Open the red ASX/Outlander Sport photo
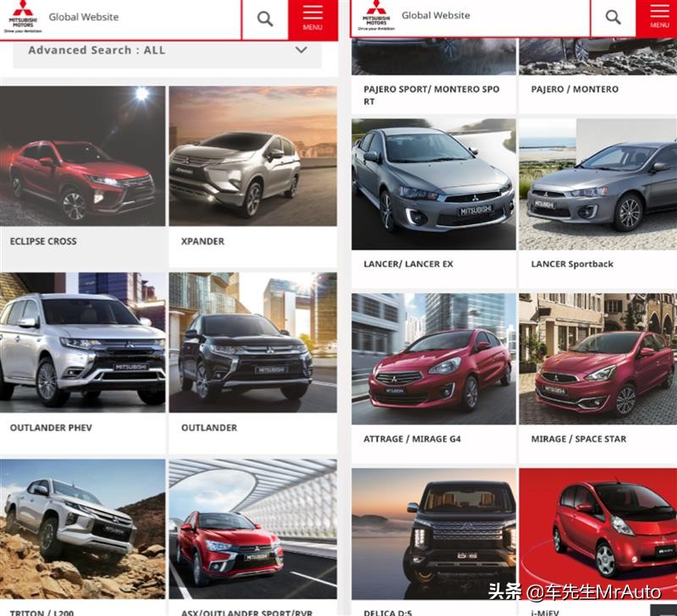Screen dimensions: 677x616 tap(253, 529)
